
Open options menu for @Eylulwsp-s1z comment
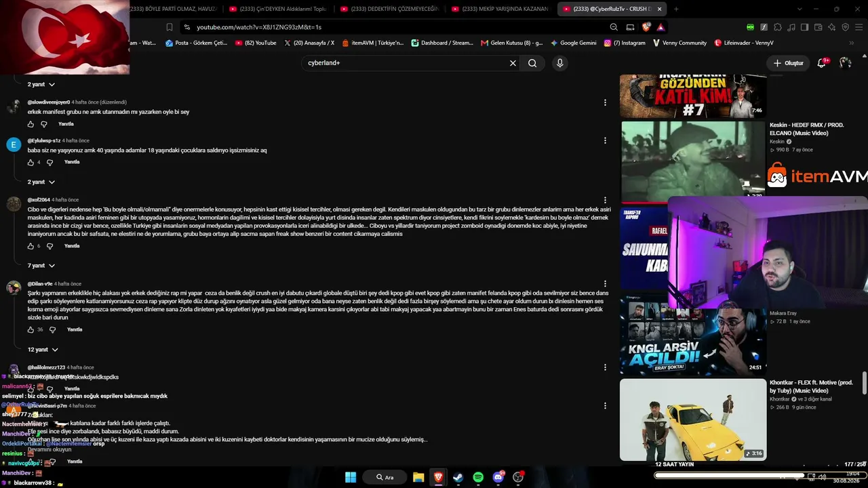(605, 140)
